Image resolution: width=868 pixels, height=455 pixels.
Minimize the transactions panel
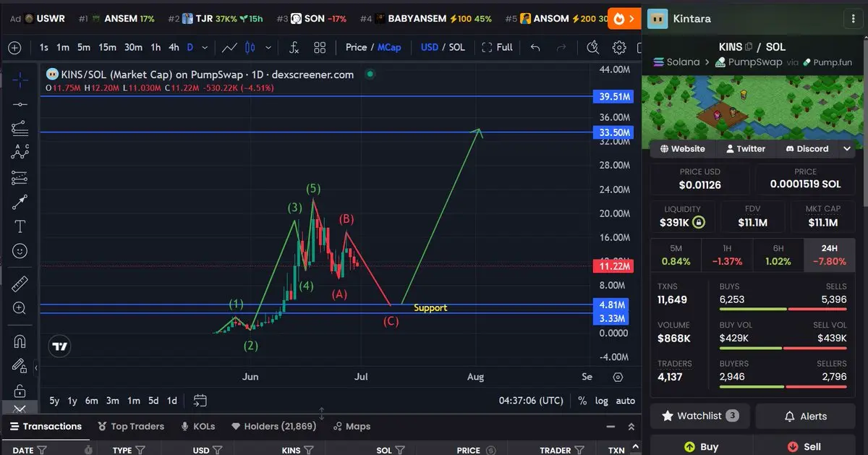coord(611,427)
